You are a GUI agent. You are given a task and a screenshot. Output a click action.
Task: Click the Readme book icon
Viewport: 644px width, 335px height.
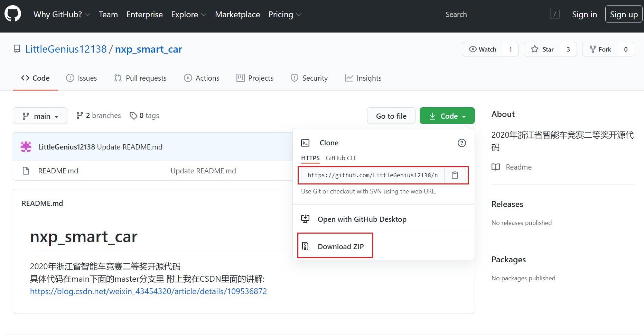pyautogui.click(x=496, y=167)
